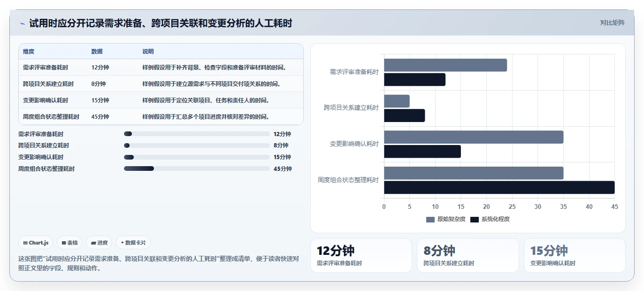
Task: Click the description mentioning 建立源需求
Action: (211, 84)
